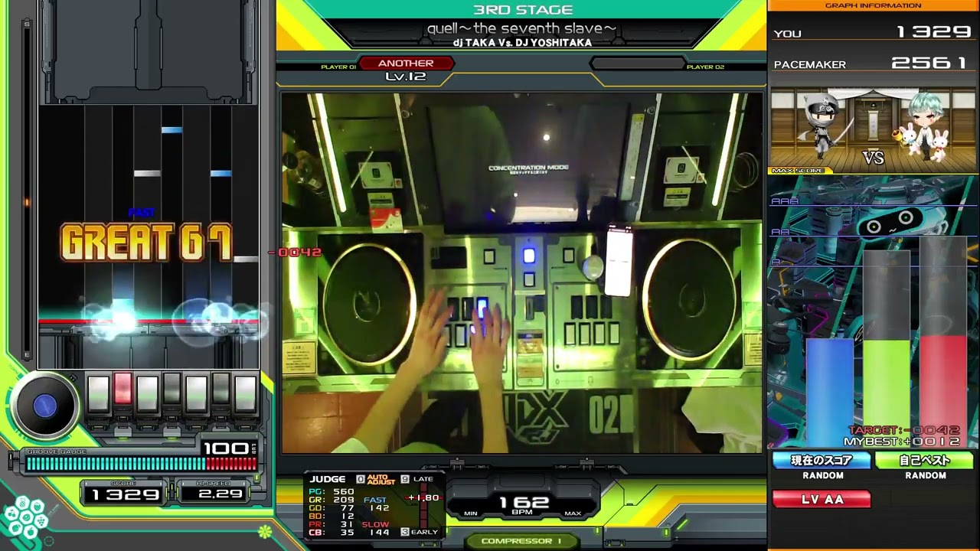Tap the fifth white key in the key row
This screenshot has width=980, height=551.
[196, 393]
